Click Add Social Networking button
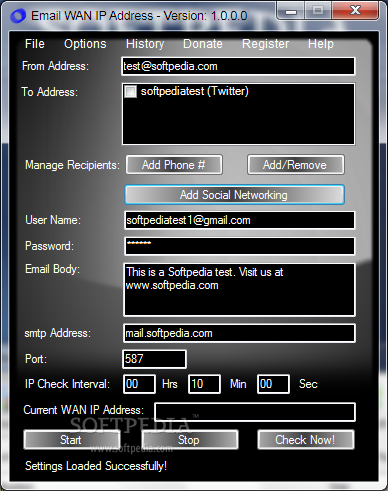The height and width of the screenshot is (491, 388). [235, 195]
